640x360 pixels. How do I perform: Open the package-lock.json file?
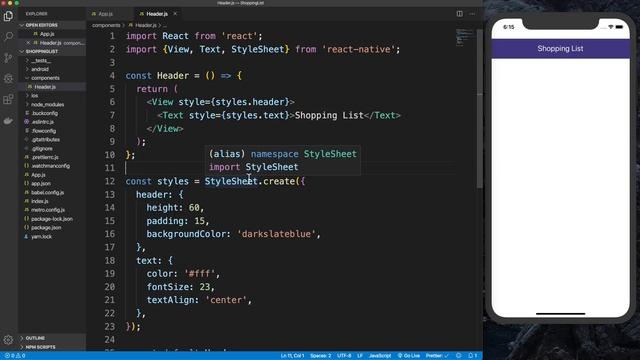(x=52, y=219)
